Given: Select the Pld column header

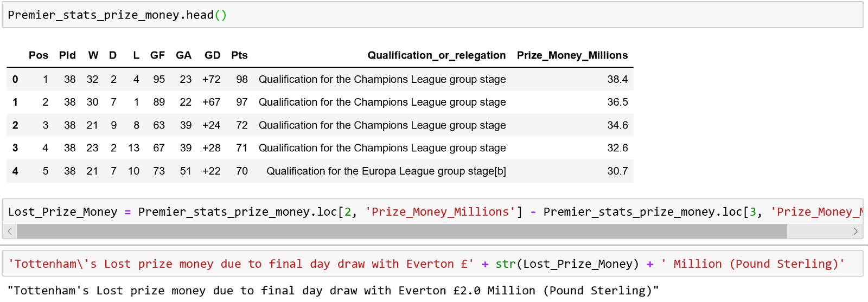Looking at the screenshot, I should 67,55.
